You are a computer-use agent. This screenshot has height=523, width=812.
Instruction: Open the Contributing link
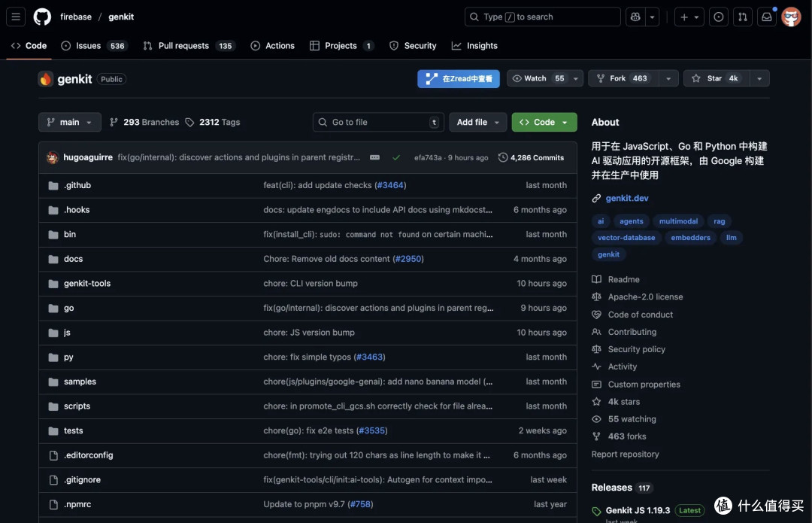[x=632, y=332]
